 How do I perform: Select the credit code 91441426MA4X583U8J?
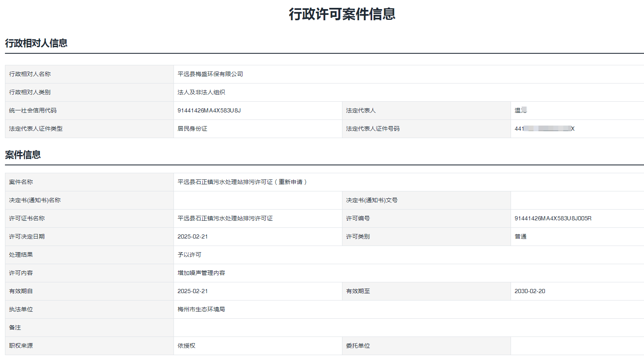click(x=209, y=110)
